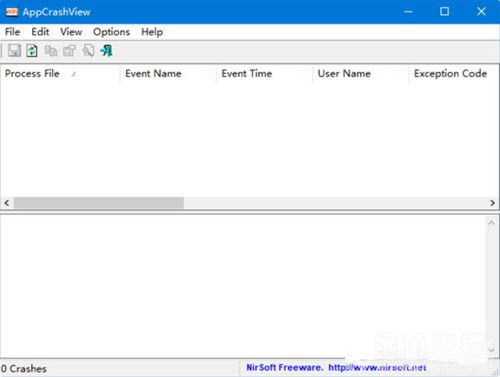Maximize the AppCrashView window
The image size is (500, 377).
pos(444,12)
